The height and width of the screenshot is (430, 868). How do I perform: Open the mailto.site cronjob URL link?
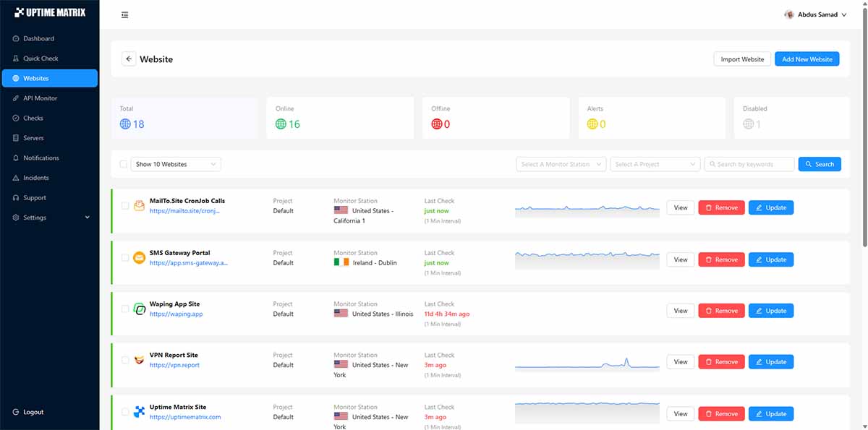(184, 211)
